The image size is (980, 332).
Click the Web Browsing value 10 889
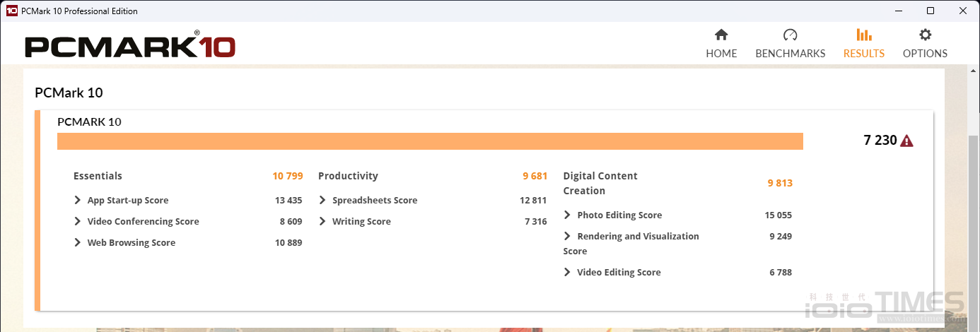[x=288, y=243]
